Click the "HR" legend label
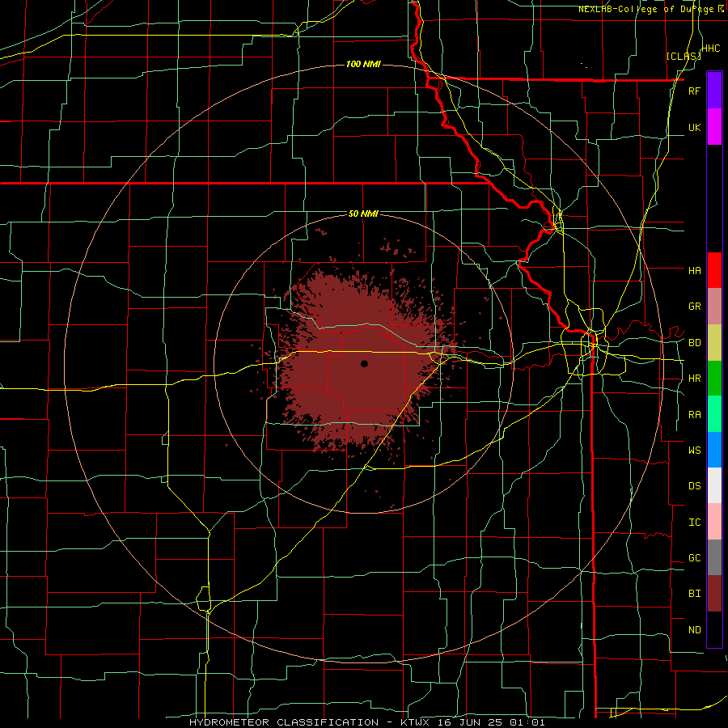The width and height of the screenshot is (728, 728). pos(694,379)
